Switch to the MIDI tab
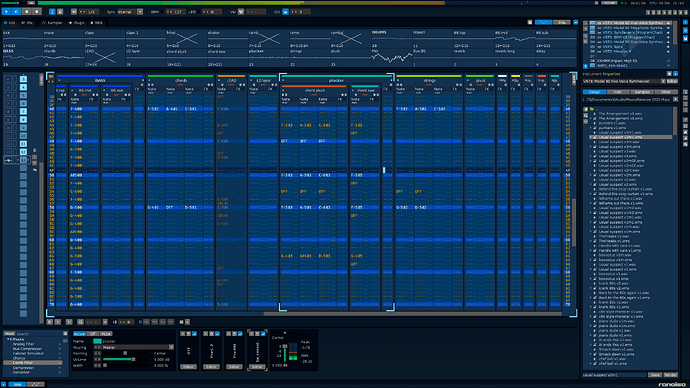This screenshot has height=388, width=690. tap(97, 22)
